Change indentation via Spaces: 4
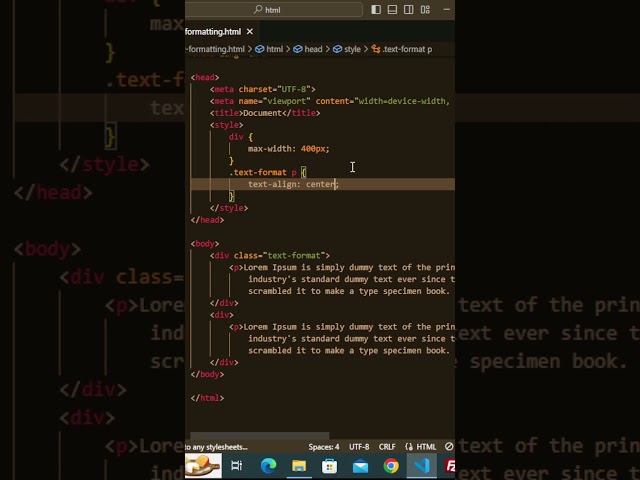 [324, 447]
